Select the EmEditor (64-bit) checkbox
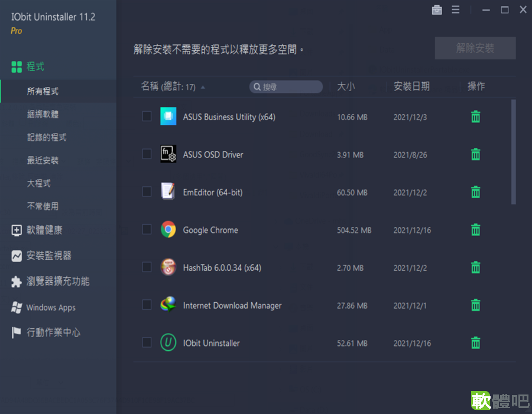Screen dimensions: 532x414 [x=147, y=192]
